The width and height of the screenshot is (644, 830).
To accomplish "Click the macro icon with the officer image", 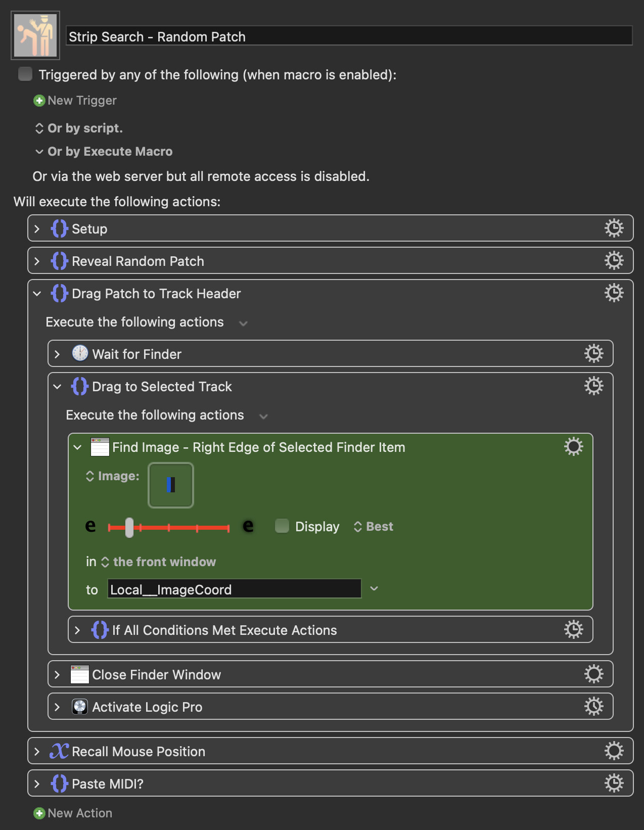I will pos(35,35).
